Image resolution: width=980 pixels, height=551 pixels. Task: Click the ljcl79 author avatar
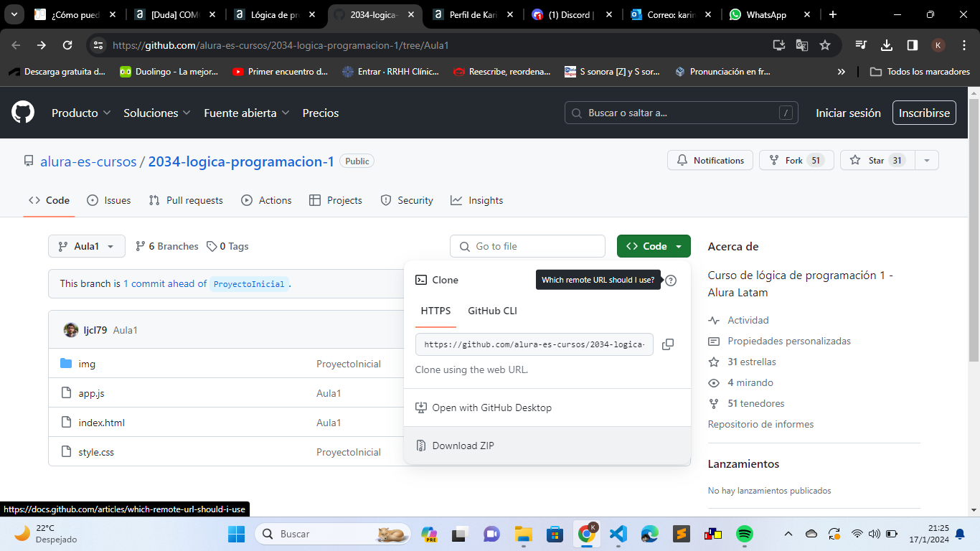71,330
